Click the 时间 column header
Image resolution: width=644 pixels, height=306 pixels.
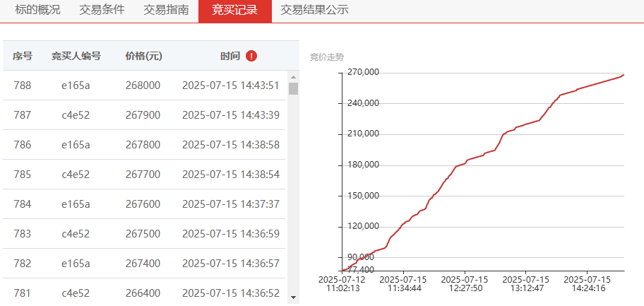coord(230,56)
